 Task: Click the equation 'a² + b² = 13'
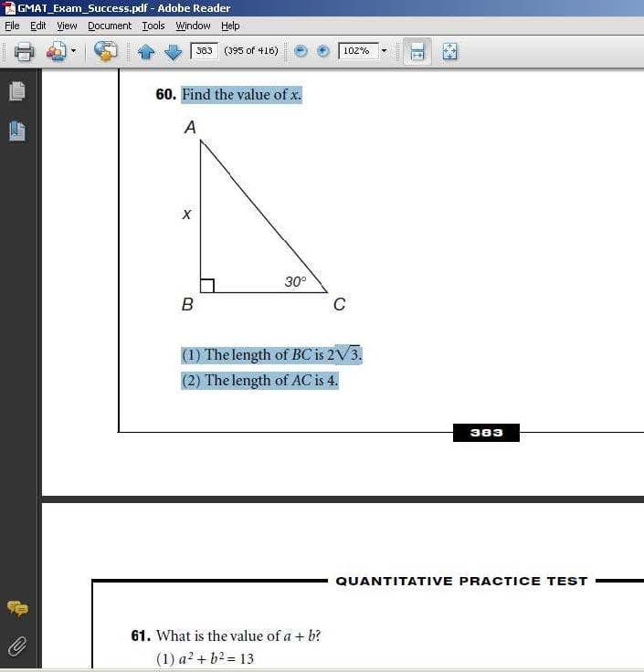pos(216,658)
